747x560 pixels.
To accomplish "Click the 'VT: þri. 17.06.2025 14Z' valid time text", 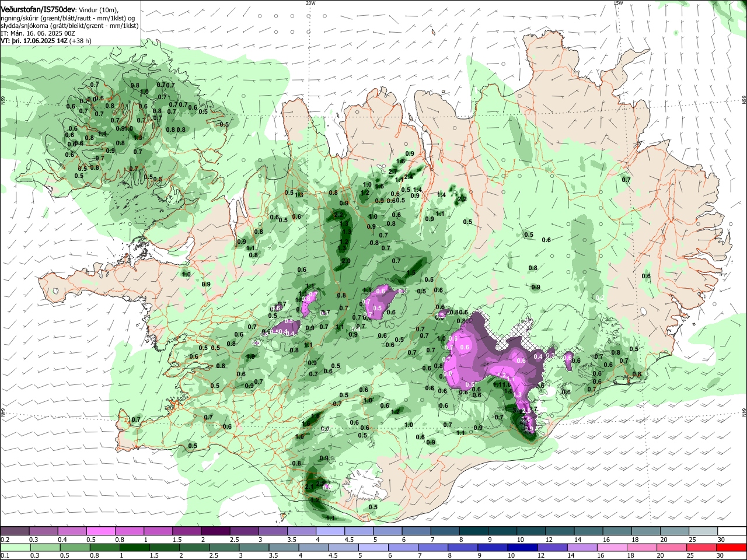I will point(34,41).
